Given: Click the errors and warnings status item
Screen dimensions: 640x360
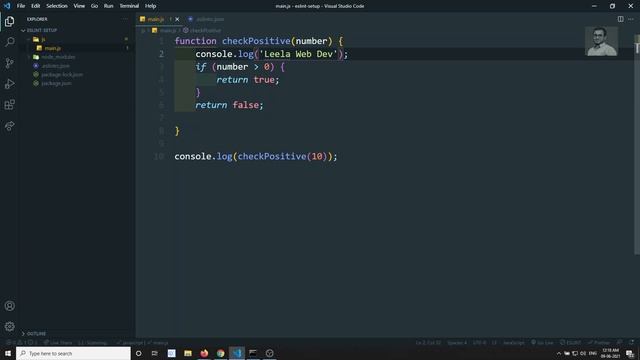Looking at the screenshot, I should [x=22, y=343].
